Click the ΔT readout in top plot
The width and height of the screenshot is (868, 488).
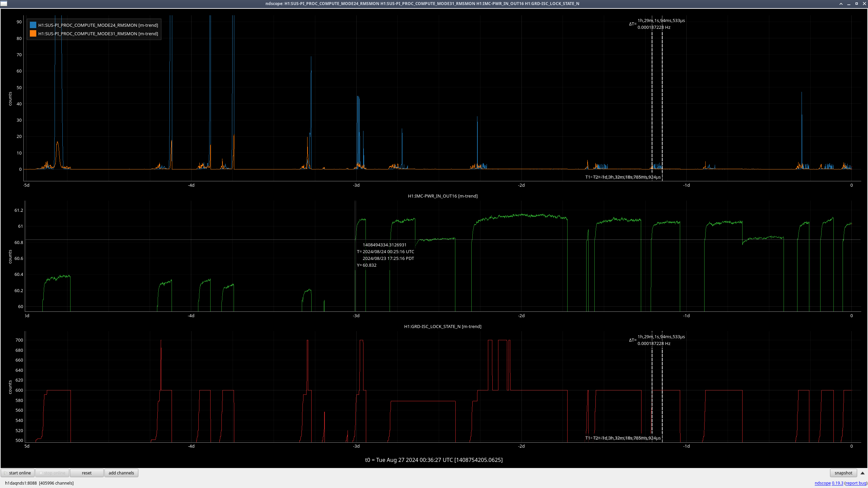[x=657, y=24]
